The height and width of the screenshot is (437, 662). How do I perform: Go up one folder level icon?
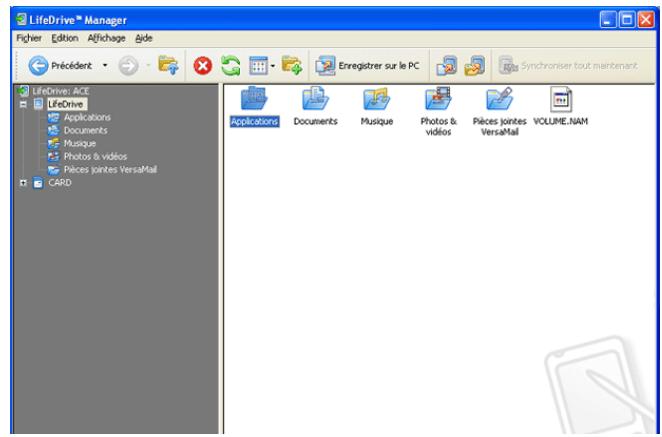[x=168, y=65]
